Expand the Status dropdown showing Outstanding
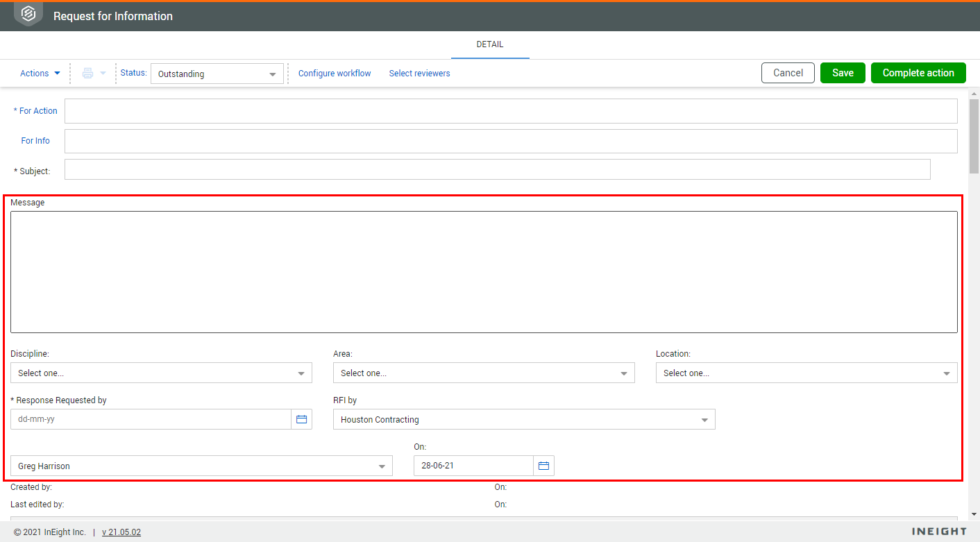This screenshot has height=542, width=980. click(x=217, y=74)
